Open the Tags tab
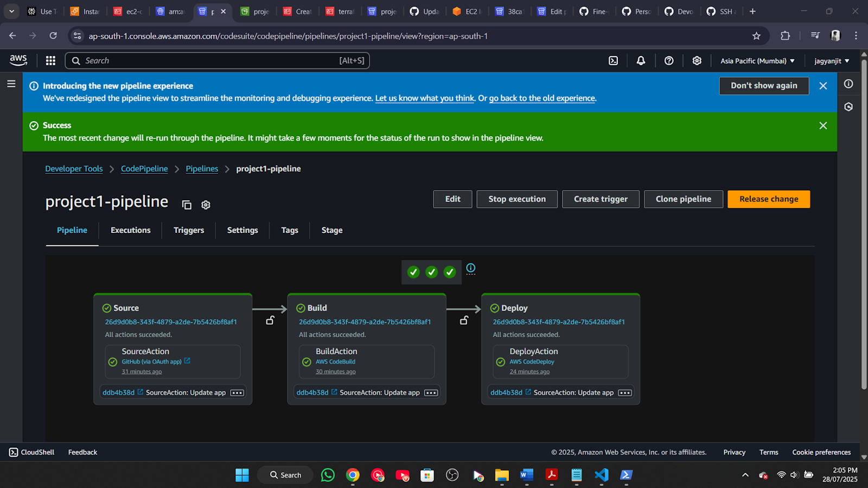Screen dimensions: 868x488 [x=290, y=230]
